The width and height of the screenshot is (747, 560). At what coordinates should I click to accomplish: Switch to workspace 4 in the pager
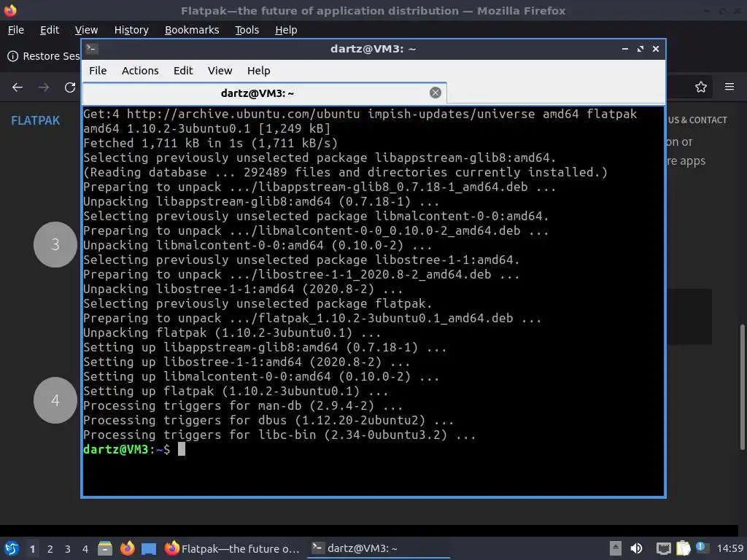[85, 549]
